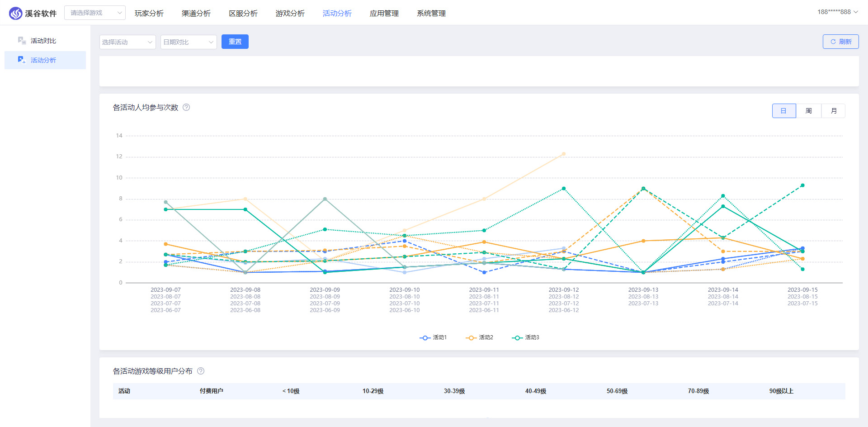Open the 系统管理 menu

coord(431,14)
